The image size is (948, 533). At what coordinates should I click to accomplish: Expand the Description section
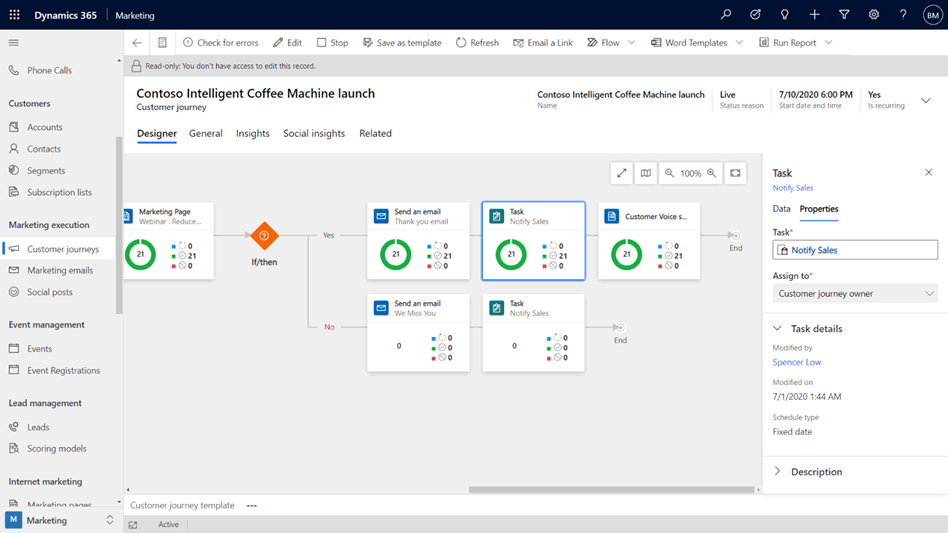(778, 471)
